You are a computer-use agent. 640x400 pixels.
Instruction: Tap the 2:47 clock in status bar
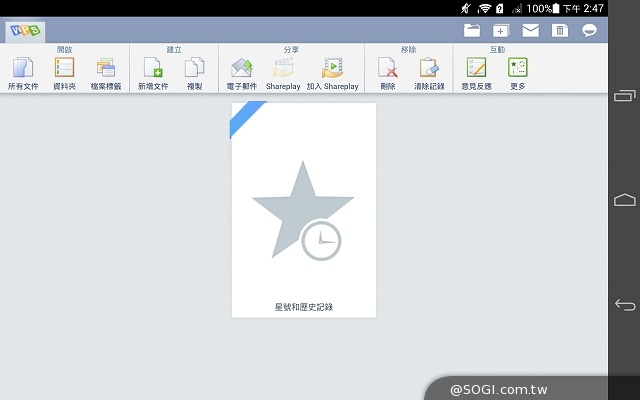[593, 8]
